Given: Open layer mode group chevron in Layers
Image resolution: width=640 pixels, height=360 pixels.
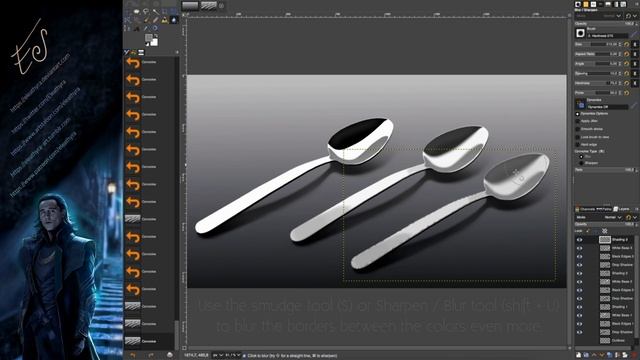Looking at the screenshot, I should 635,217.
